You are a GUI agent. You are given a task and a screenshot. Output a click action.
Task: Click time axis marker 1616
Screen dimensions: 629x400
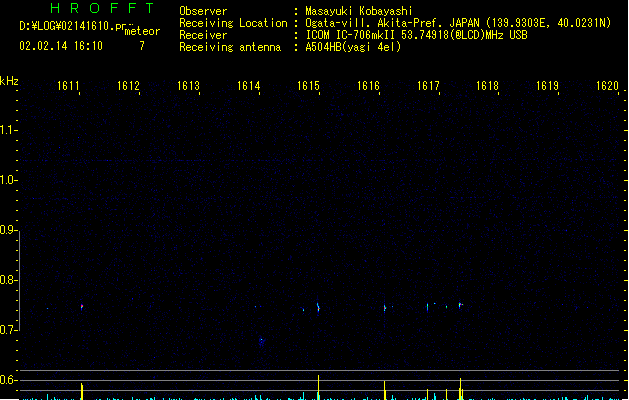click(x=368, y=86)
